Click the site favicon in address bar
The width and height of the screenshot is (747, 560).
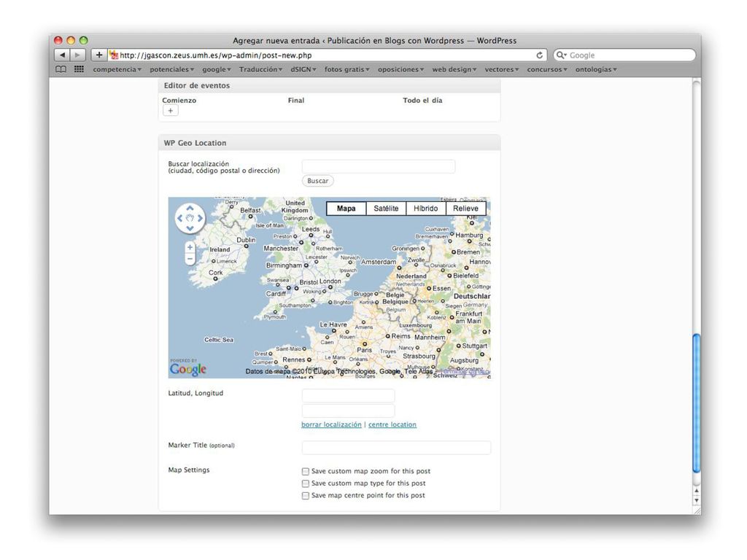(x=114, y=55)
